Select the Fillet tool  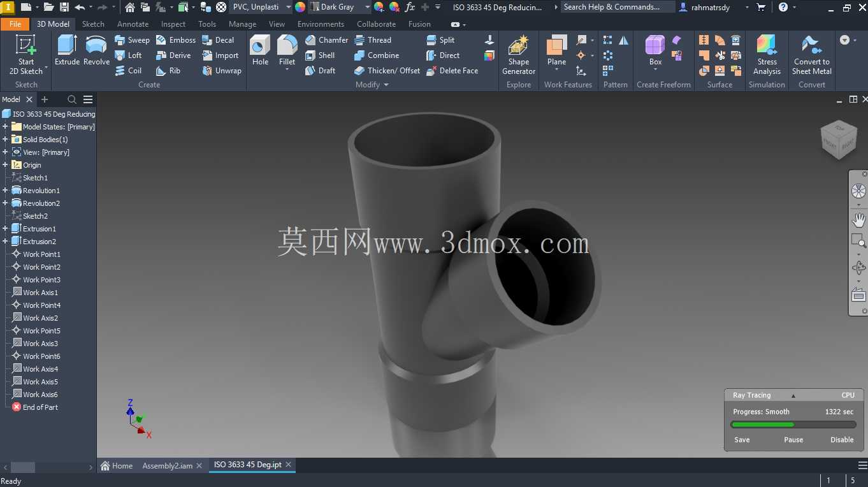[287, 50]
